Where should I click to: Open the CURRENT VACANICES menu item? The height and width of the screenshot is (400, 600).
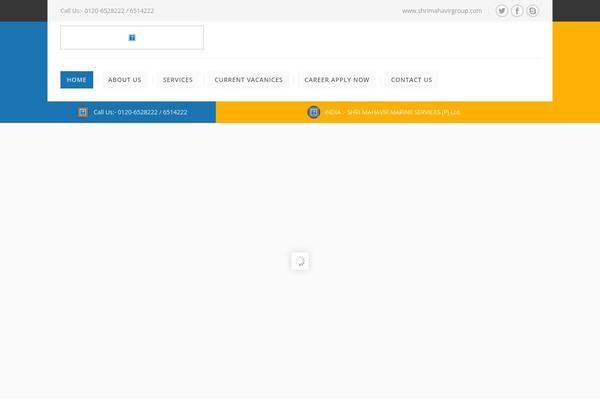248,80
